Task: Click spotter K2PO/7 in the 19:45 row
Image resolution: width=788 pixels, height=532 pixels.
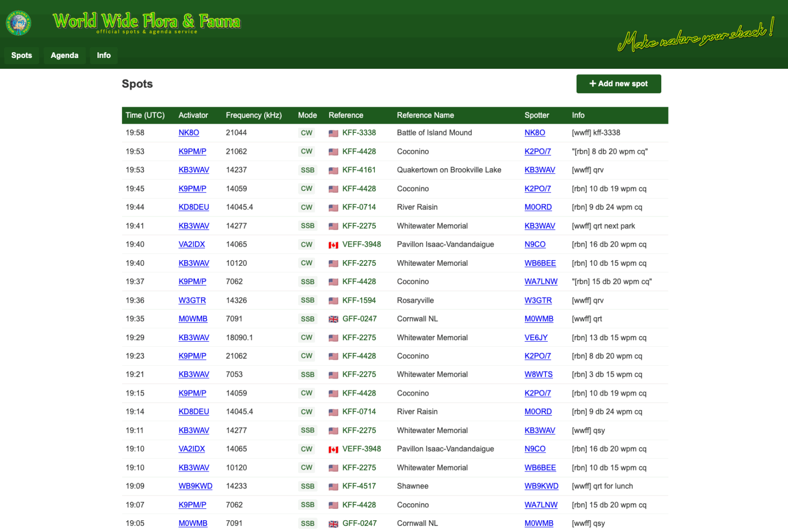Action: pos(538,188)
